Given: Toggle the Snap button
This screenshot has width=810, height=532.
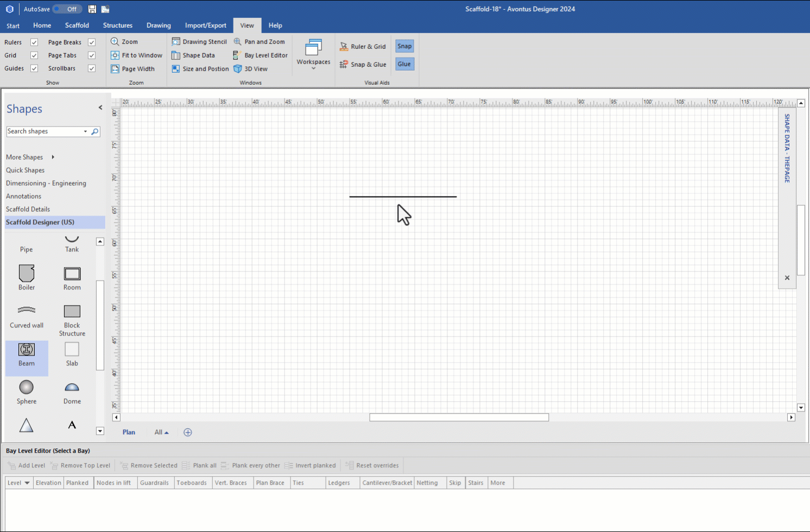Looking at the screenshot, I should click(404, 46).
